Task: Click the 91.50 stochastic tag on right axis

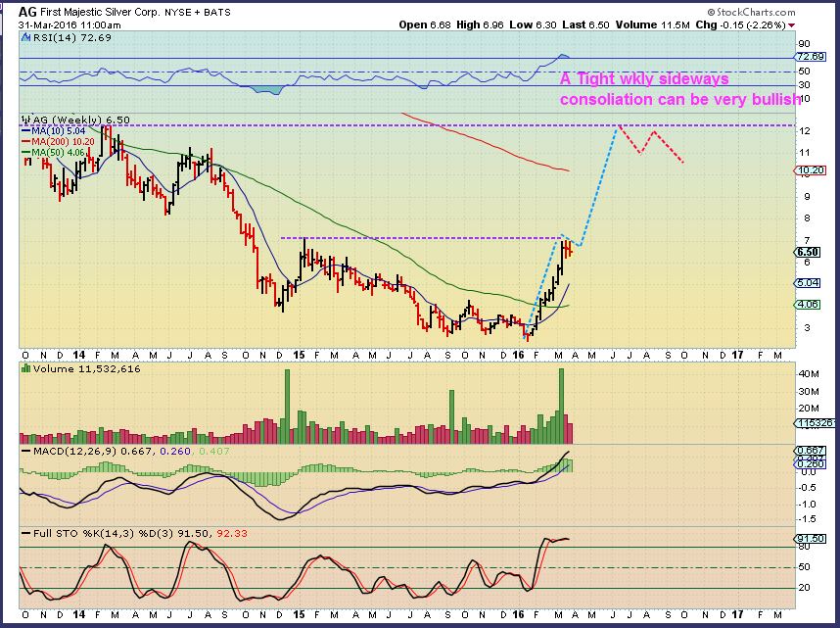Action: click(x=810, y=539)
